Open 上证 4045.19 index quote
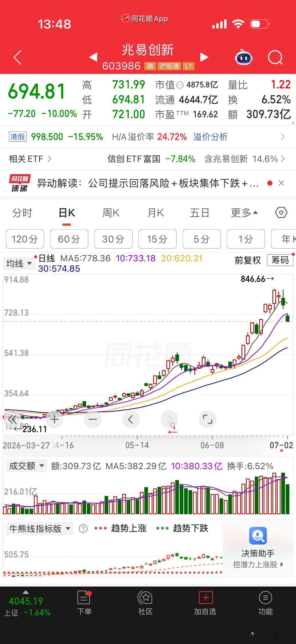 [27, 607]
